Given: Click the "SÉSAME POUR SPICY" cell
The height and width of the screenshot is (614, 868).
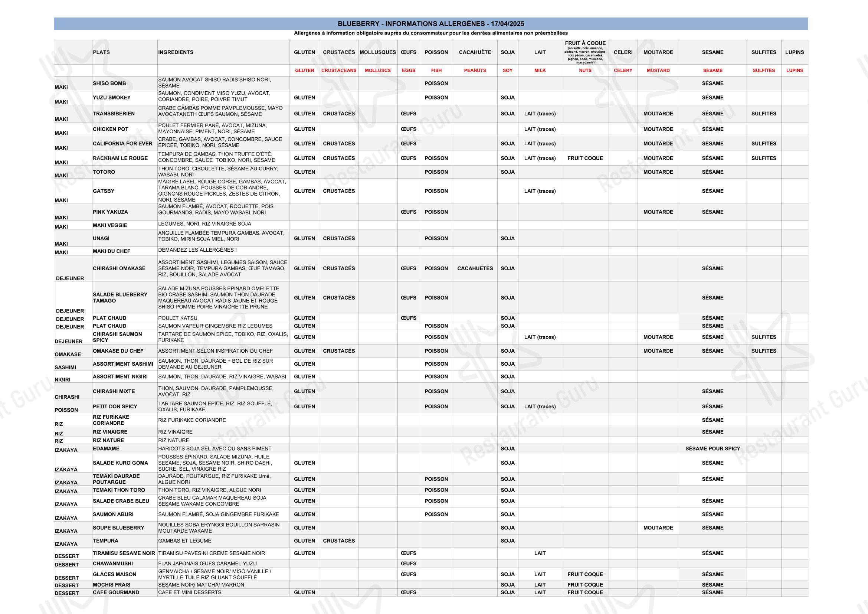Looking at the screenshot, I should [x=713, y=449].
